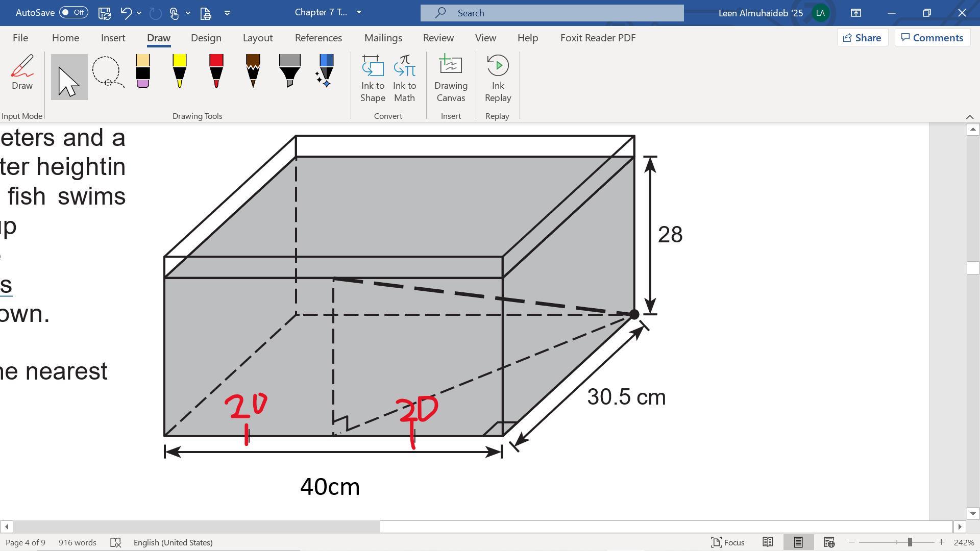Expand the Undo history dropdown
980x551 pixels.
[139, 13]
